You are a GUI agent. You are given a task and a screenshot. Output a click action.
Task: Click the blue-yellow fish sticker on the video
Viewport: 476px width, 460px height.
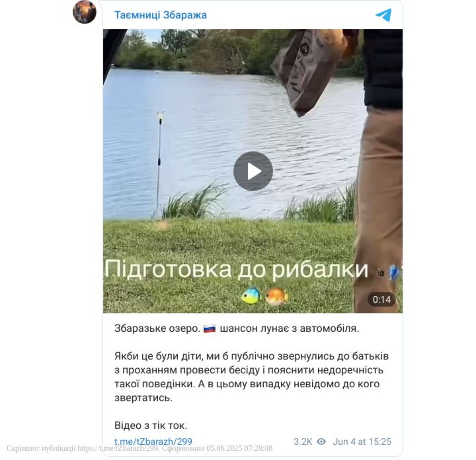pos(251,296)
